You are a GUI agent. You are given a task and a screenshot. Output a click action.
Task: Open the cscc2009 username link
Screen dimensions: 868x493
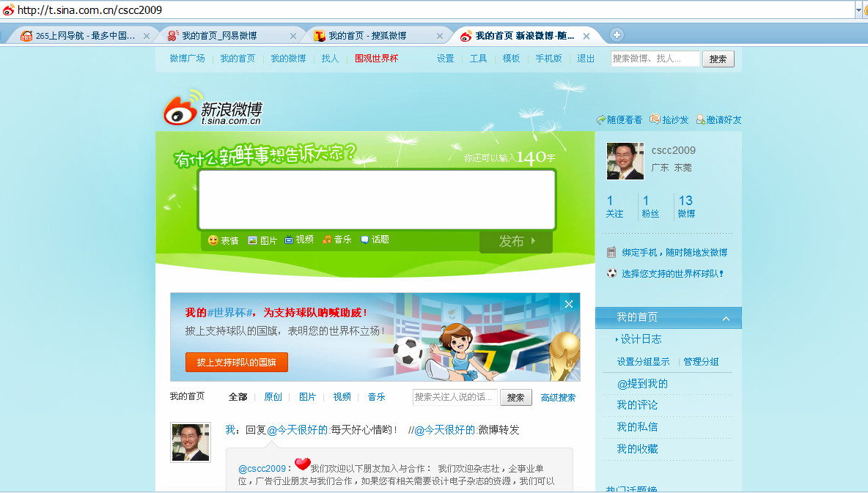tap(673, 150)
